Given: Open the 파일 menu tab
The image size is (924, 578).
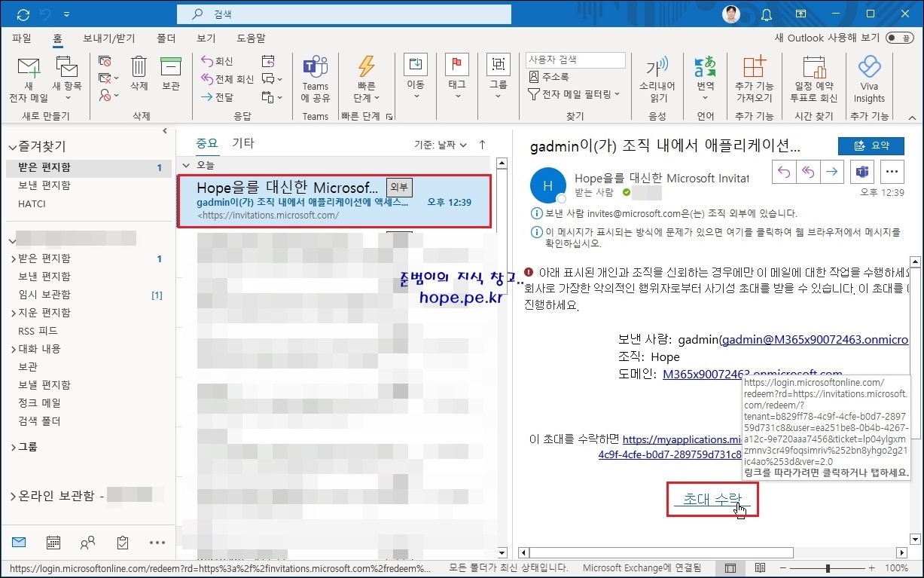Looking at the screenshot, I should [x=22, y=38].
